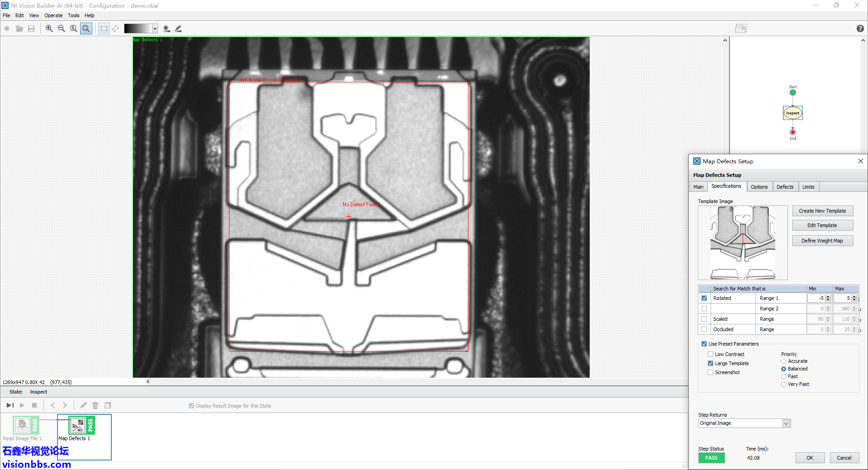Image resolution: width=868 pixels, height=470 pixels.
Task: Enable the Low Contrast checkbox
Action: (x=711, y=354)
